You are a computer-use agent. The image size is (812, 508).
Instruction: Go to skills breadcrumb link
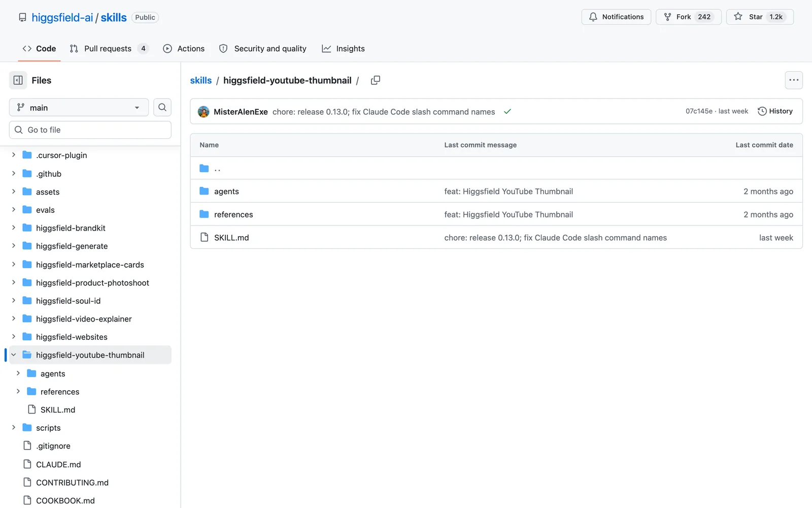pyautogui.click(x=201, y=80)
